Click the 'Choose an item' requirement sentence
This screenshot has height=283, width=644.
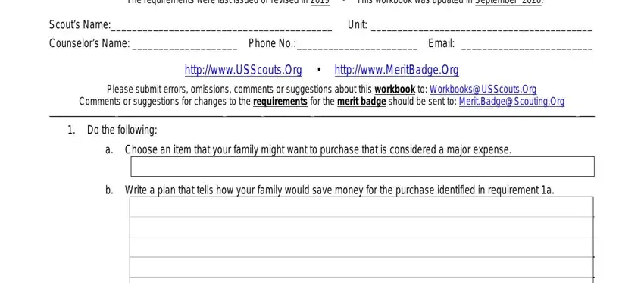318,149
